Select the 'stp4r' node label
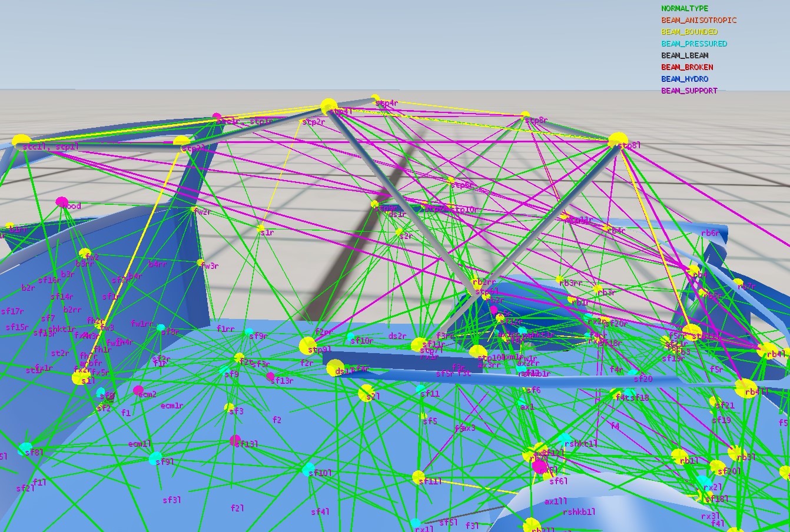The image size is (790, 532). tap(387, 103)
